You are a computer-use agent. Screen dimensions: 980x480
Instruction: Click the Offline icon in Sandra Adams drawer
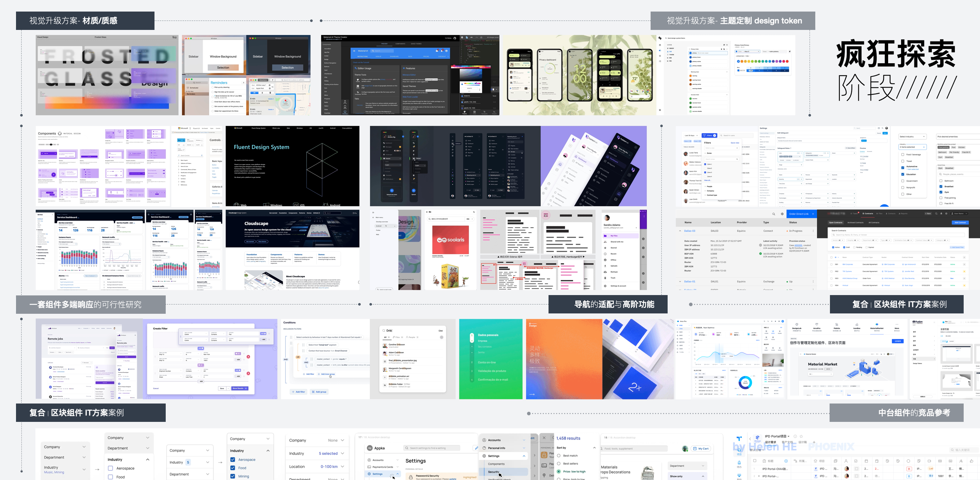[x=605, y=260]
